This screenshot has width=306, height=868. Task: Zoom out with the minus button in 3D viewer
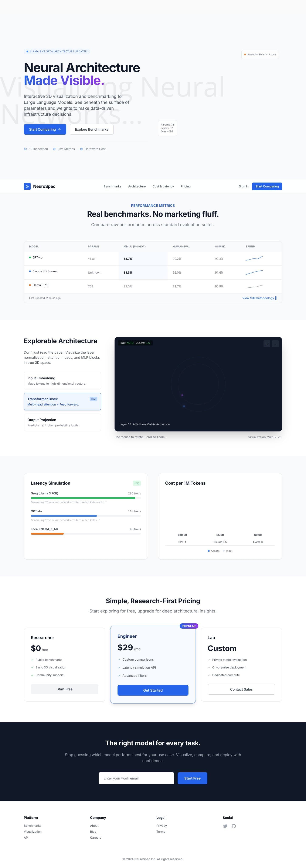275,344
